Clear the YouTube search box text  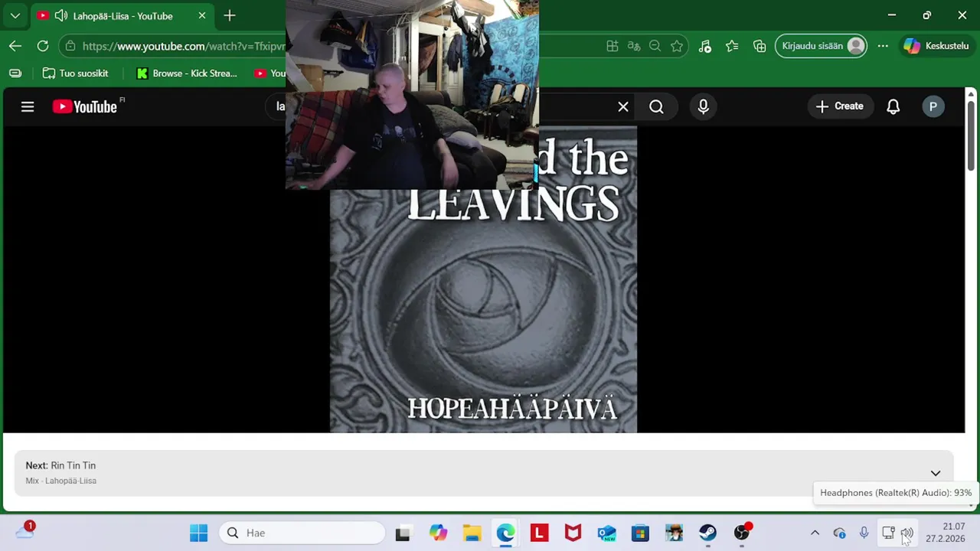point(623,107)
